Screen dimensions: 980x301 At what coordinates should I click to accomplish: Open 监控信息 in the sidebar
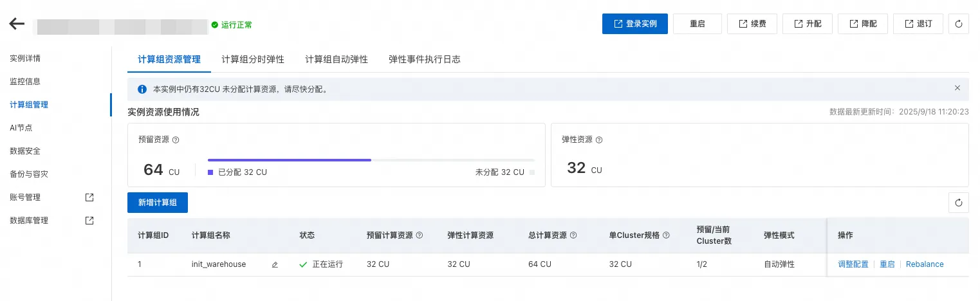click(25, 82)
